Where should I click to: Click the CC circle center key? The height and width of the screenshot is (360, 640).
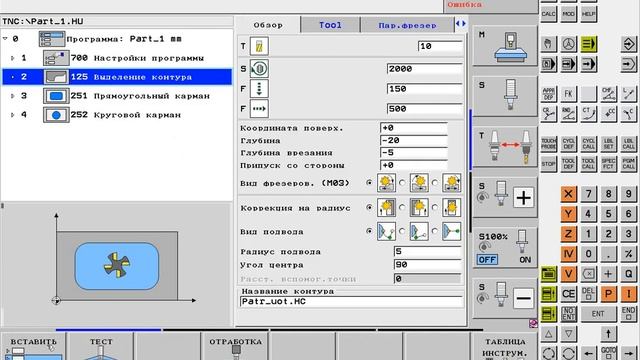609,114
